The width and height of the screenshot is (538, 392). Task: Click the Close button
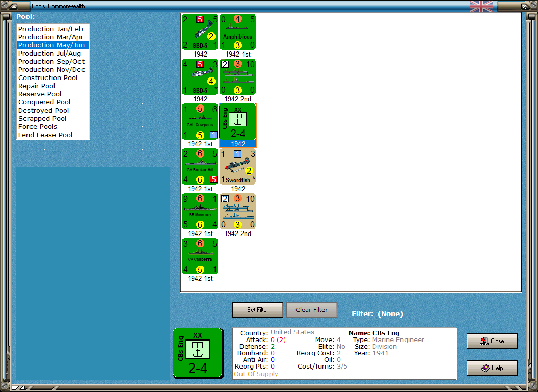(x=492, y=341)
